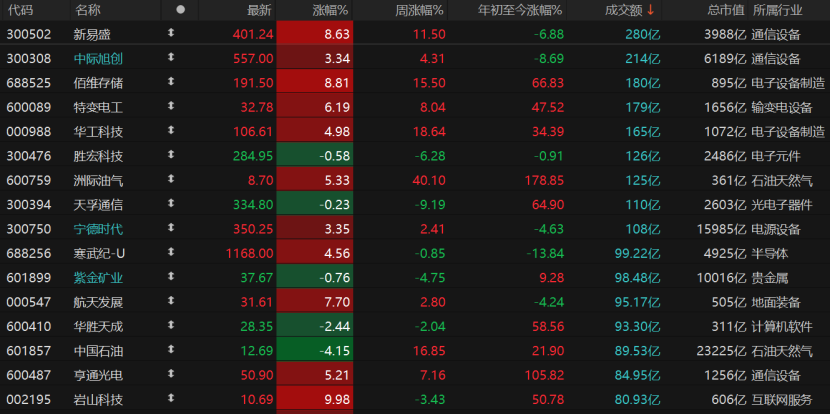Click the up-down marker icon in 中际旭创 row
Viewport: 830px width, 414px height.
pos(170,58)
